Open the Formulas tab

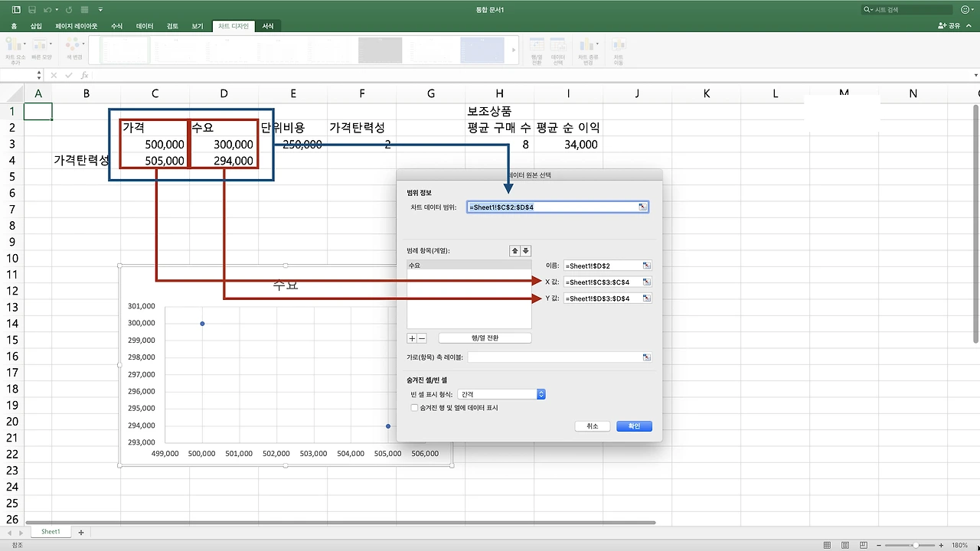pos(117,26)
